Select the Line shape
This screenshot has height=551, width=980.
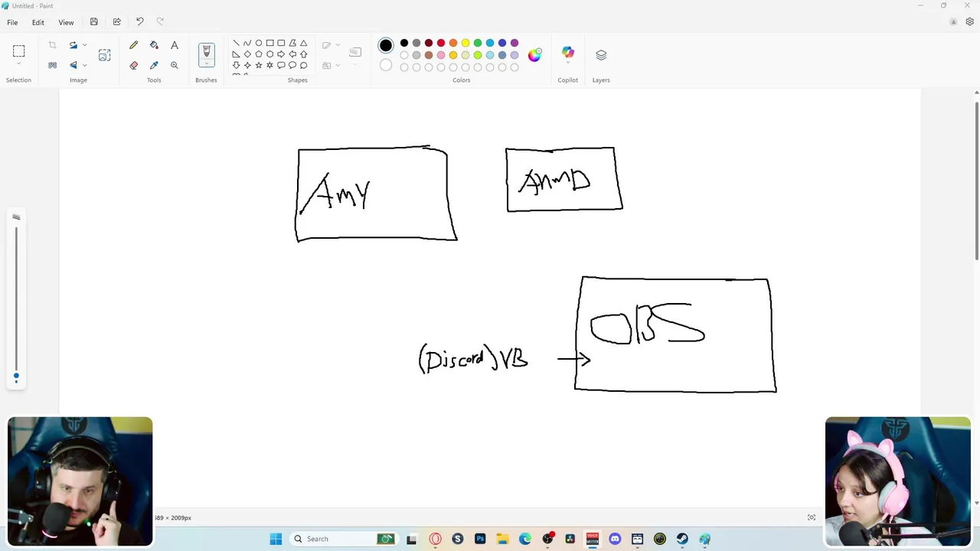236,43
